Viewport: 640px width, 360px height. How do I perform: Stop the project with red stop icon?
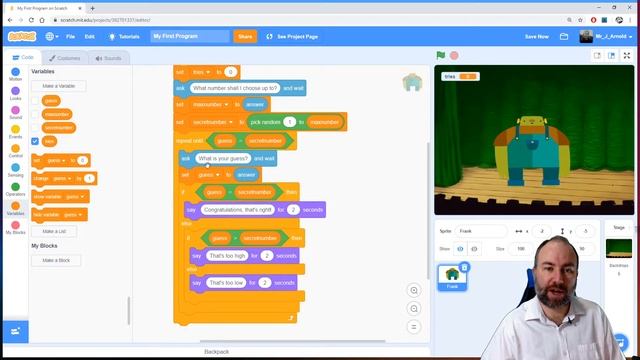[x=454, y=55]
